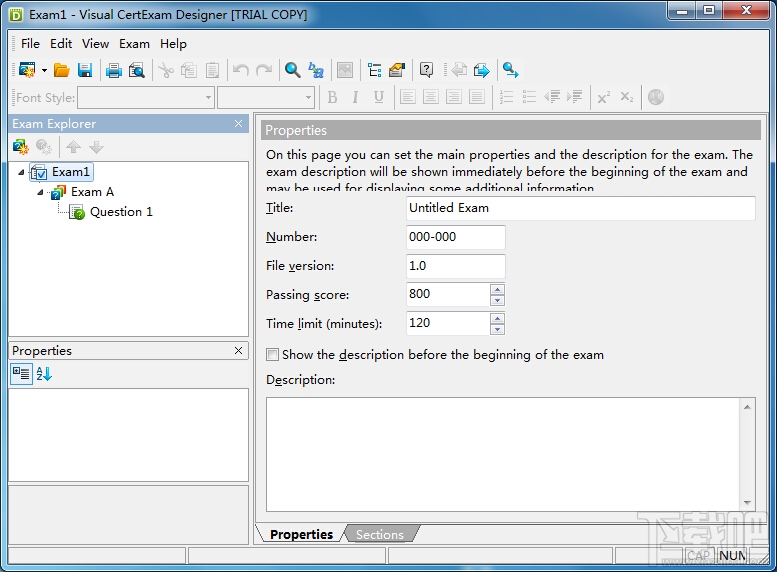The height and width of the screenshot is (572, 777).
Task: Click the Next question arrow icon
Action: pos(482,70)
